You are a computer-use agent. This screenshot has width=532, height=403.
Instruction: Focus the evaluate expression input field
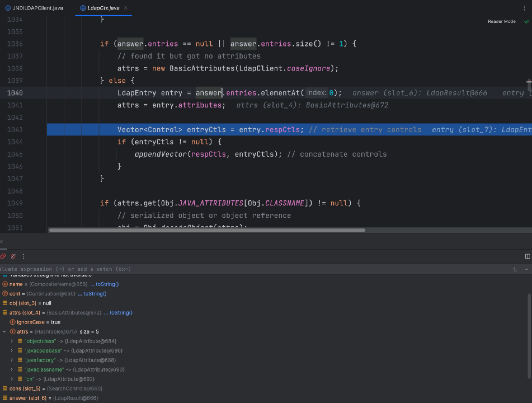click(252, 269)
